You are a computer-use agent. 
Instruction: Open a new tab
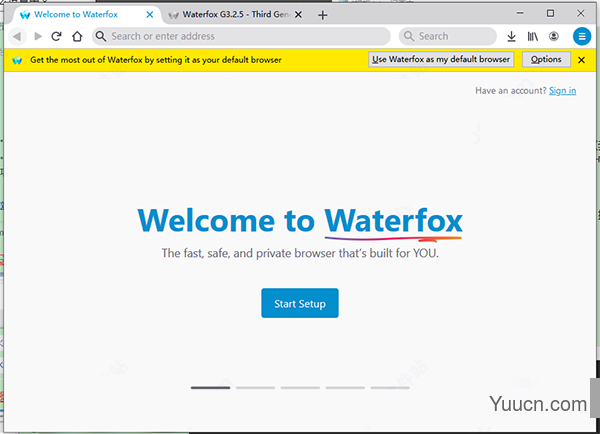pos(323,15)
